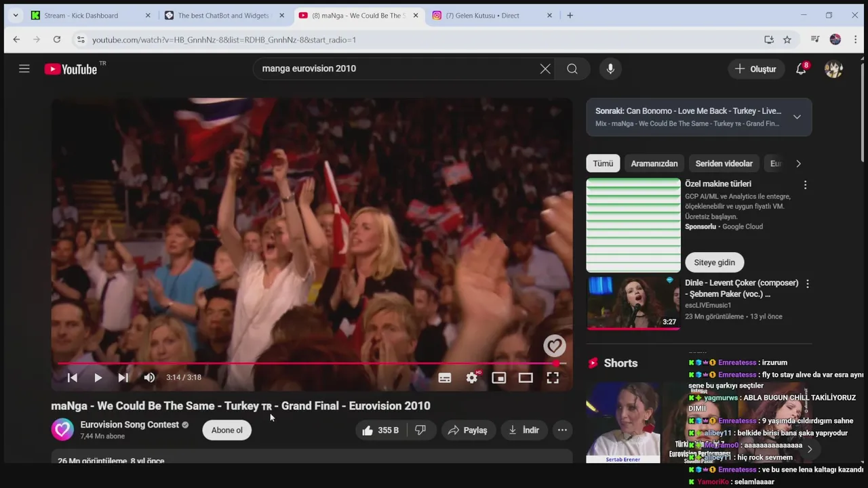Switch to The best ChatBot and Widgets tab
Image resolution: width=868 pixels, height=488 pixels.
click(x=224, y=15)
